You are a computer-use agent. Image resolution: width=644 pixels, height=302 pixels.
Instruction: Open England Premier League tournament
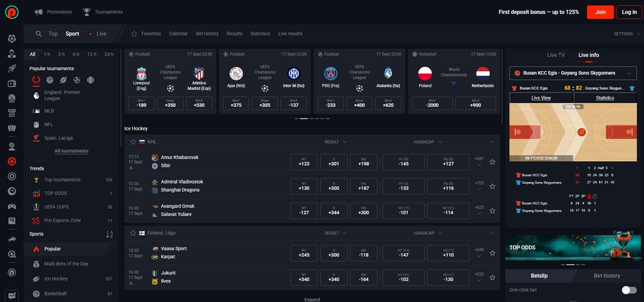click(72, 95)
